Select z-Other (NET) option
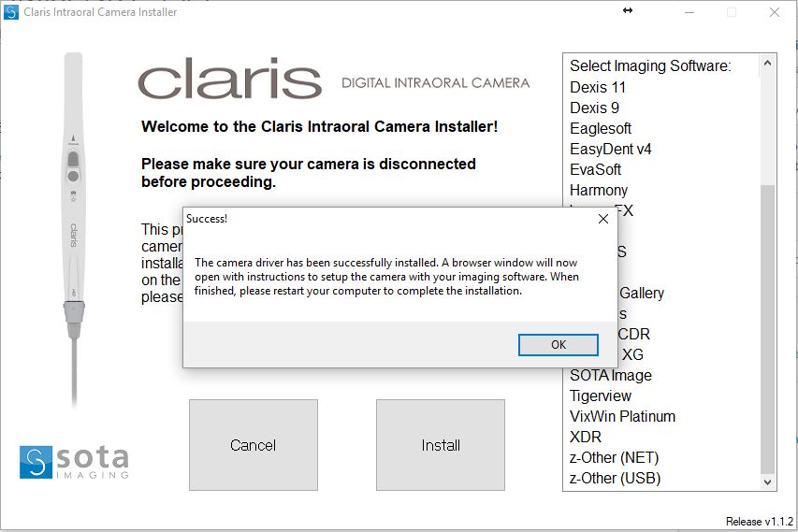Screen dimensions: 798x532 point(615,457)
